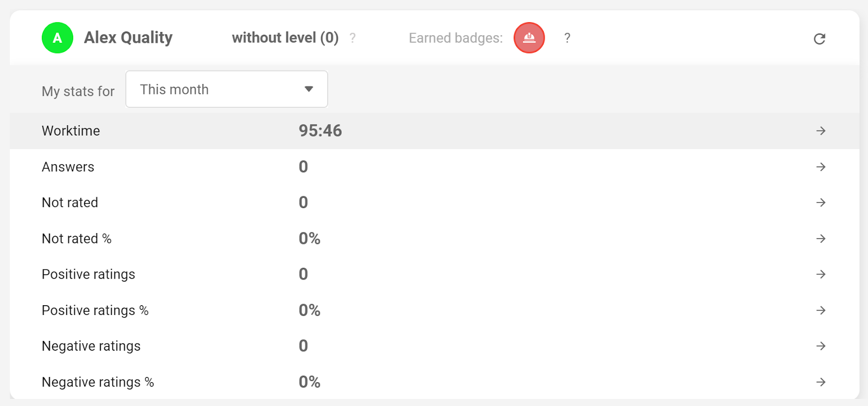Click the arrow in Not rated % row
The width and height of the screenshot is (868, 406).
click(x=821, y=239)
